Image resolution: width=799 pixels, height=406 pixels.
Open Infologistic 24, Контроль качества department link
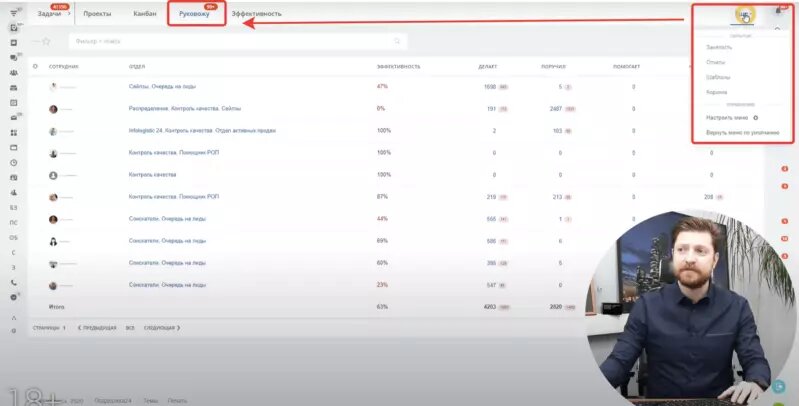pos(202,130)
